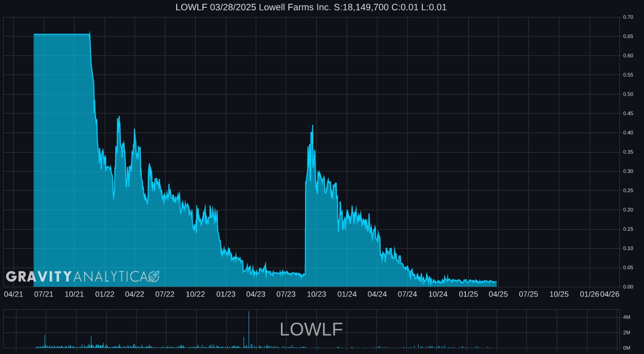The height and width of the screenshot is (354, 644).
Task: Select the 4M volume axis label
Action: [x=627, y=318]
